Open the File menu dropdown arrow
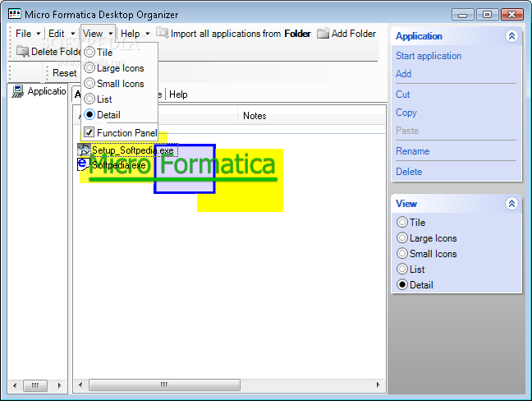 tap(39, 34)
